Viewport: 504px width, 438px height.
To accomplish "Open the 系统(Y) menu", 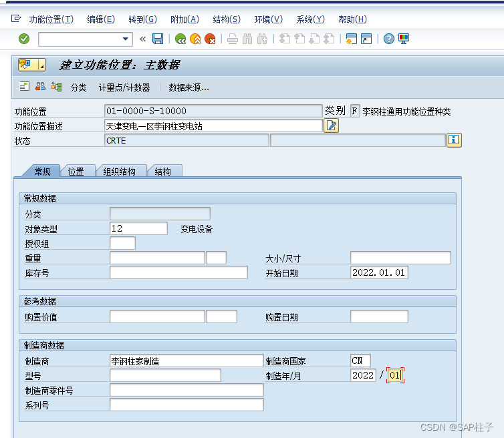I will click(311, 19).
